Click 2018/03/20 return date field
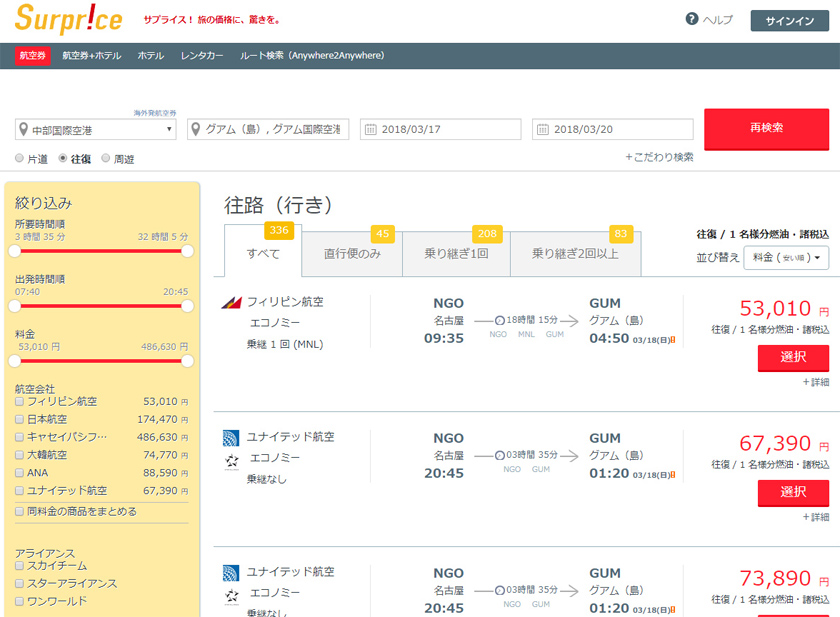 pos(613,129)
